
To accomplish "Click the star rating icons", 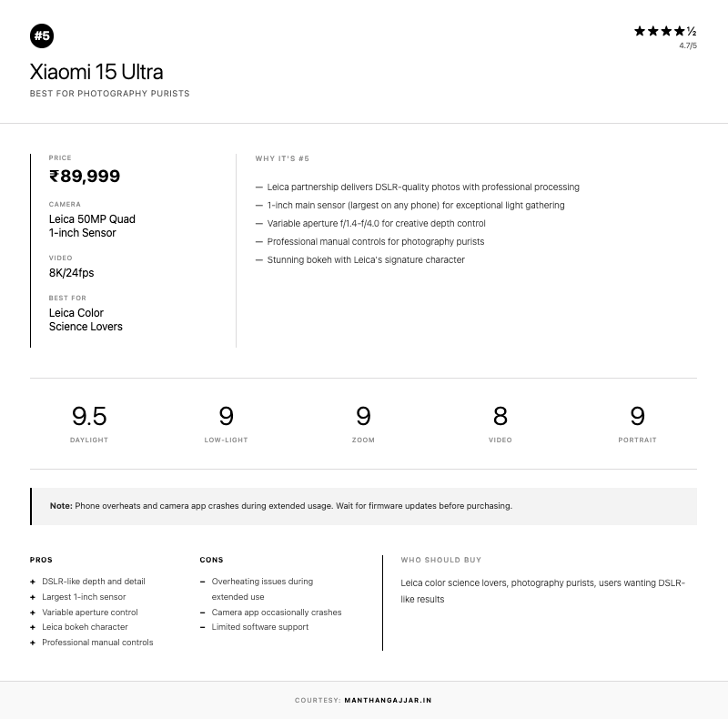I will (x=665, y=31).
